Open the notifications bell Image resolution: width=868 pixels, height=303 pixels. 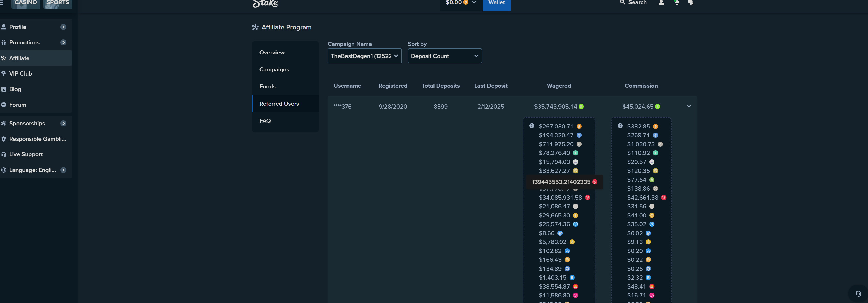pyautogui.click(x=677, y=2)
